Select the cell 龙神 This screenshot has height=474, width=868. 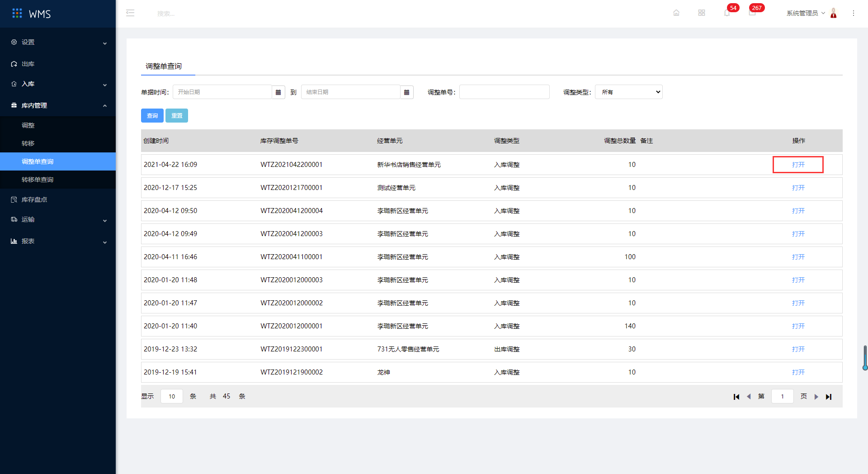coord(384,372)
